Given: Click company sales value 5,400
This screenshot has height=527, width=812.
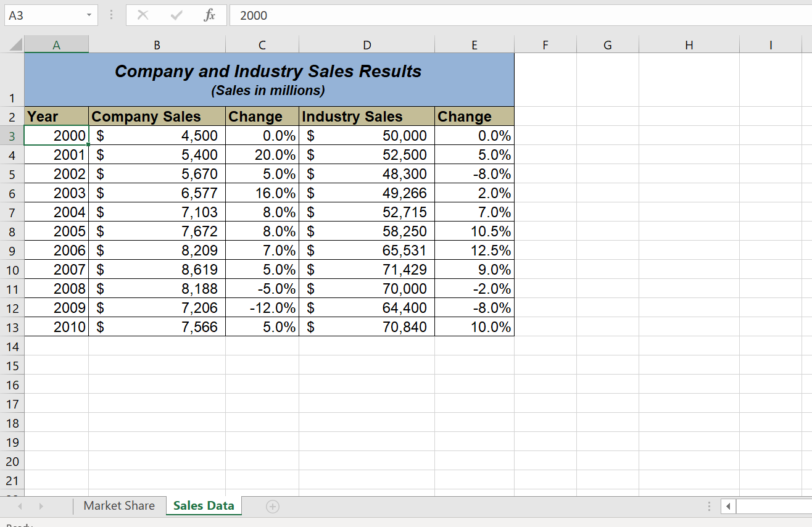Looking at the screenshot, I should click(157, 154).
